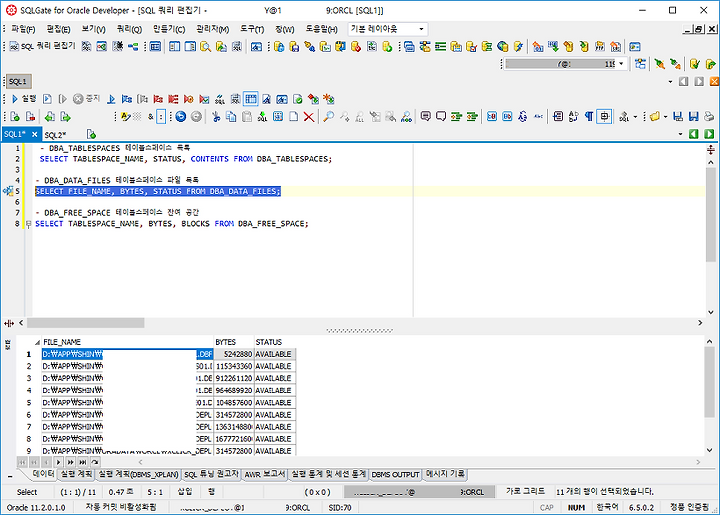Open the SQL 쿼리 편집기 toolbar button
This screenshot has width=720, height=515.
point(42,46)
